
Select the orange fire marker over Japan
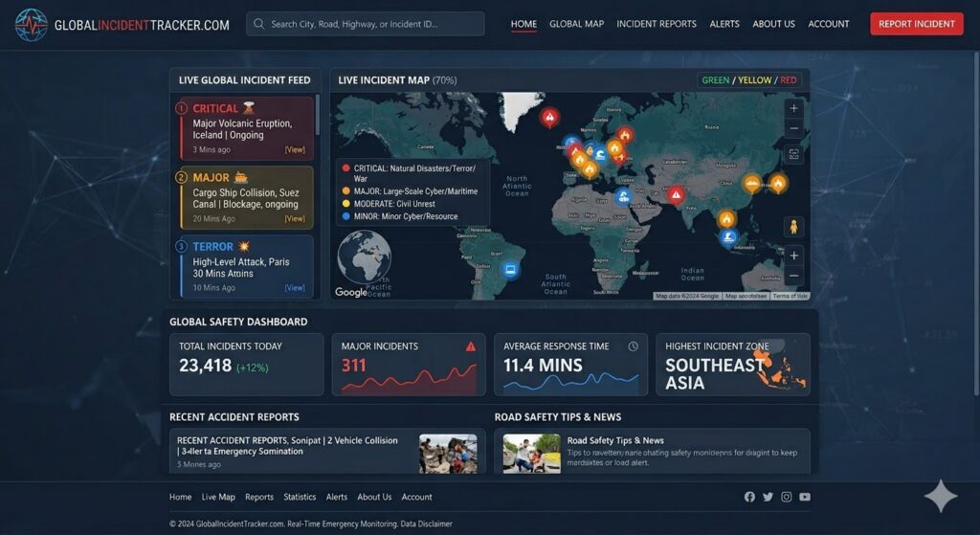pyautogui.click(x=778, y=183)
